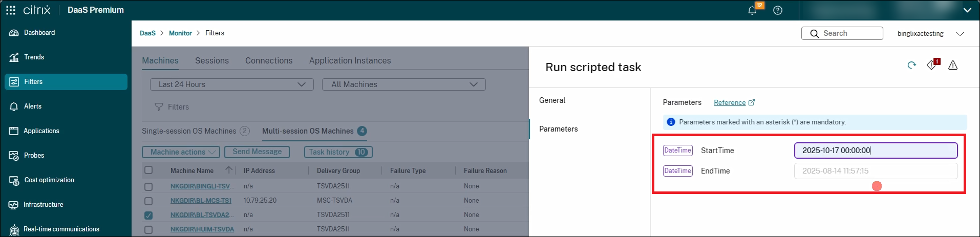
Task: Open NKGDIR\BL-MCS-TS1 machine link
Action: (201, 201)
